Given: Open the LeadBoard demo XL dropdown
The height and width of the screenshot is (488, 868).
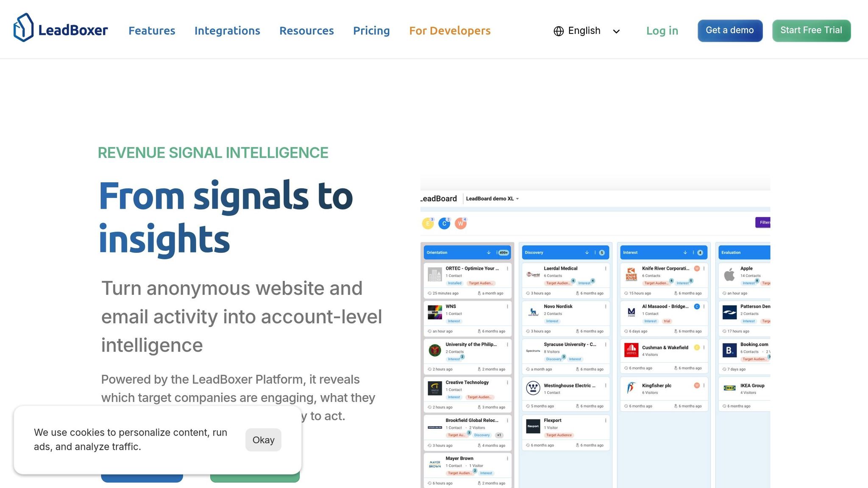Looking at the screenshot, I should pyautogui.click(x=492, y=199).
